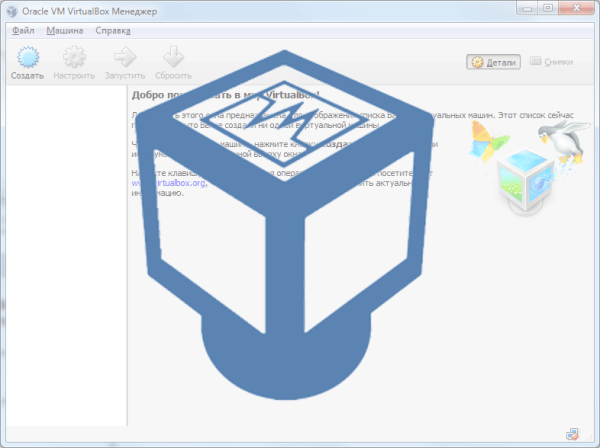Switch to the Снимки (Snapshots) view
The image size is (600, 448).
(551, 62)
